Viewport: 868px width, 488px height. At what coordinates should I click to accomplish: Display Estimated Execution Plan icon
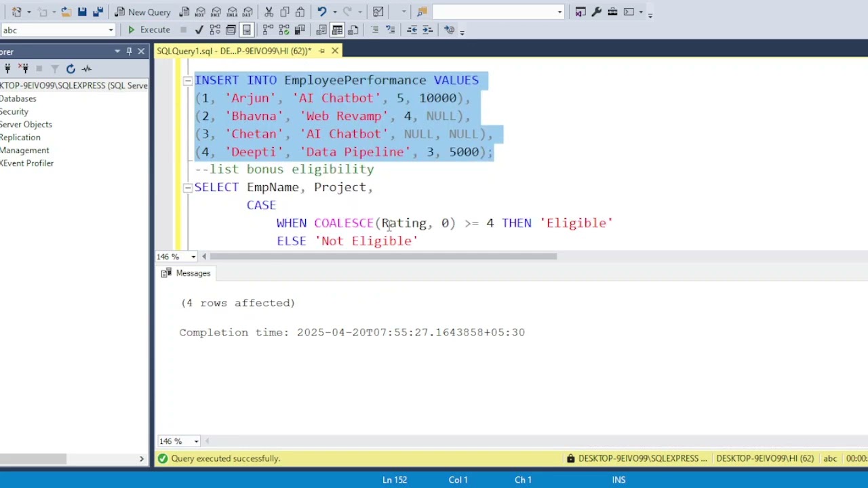point(215,30)
